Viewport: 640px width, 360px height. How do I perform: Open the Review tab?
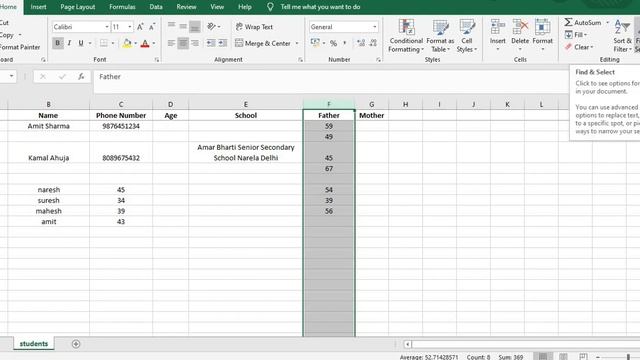186,7
